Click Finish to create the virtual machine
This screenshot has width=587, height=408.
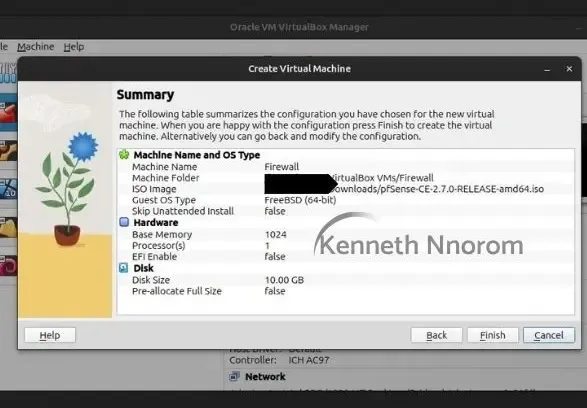pyautogui.click(x=493, y=335)
